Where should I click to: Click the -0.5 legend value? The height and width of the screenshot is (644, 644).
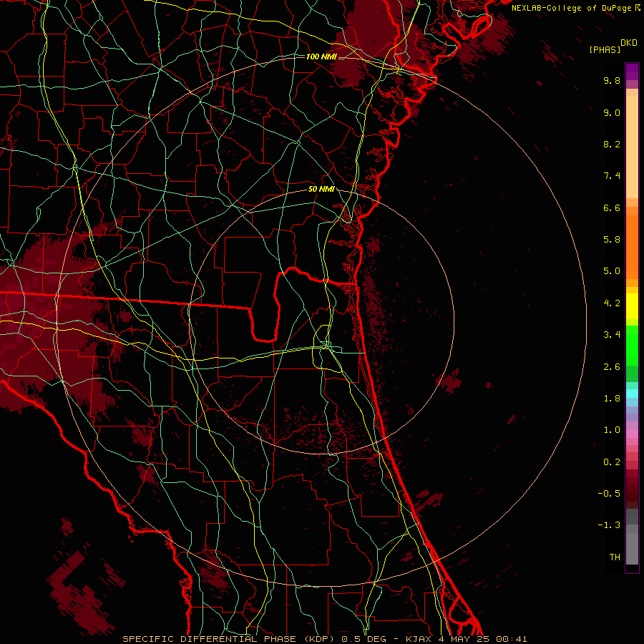click(609, 494)
